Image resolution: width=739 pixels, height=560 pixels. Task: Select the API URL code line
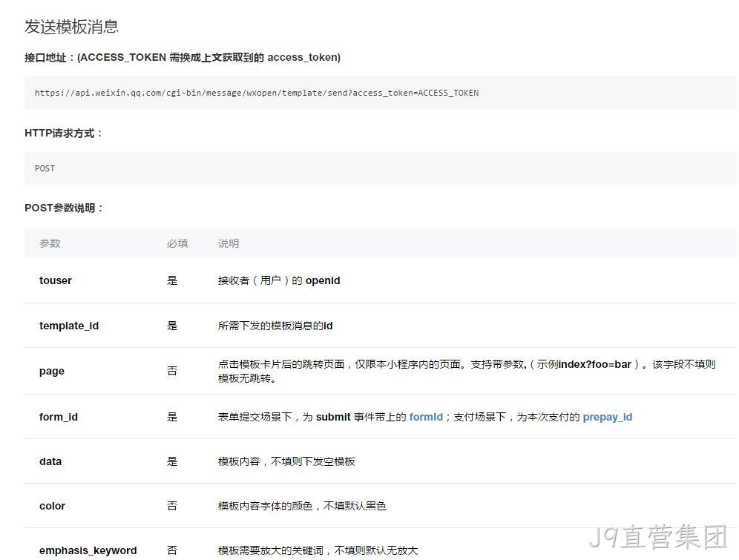(x=257, y=93)
